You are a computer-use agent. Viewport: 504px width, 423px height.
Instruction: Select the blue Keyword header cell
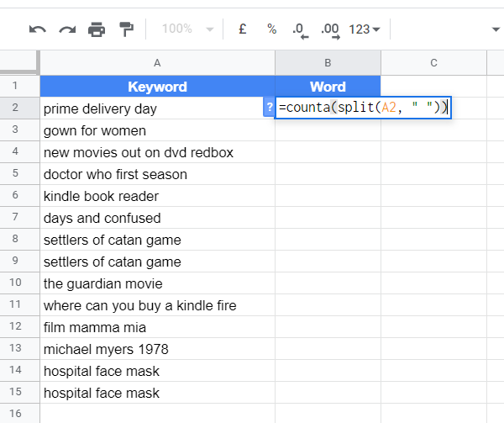[x=158, y=87]
